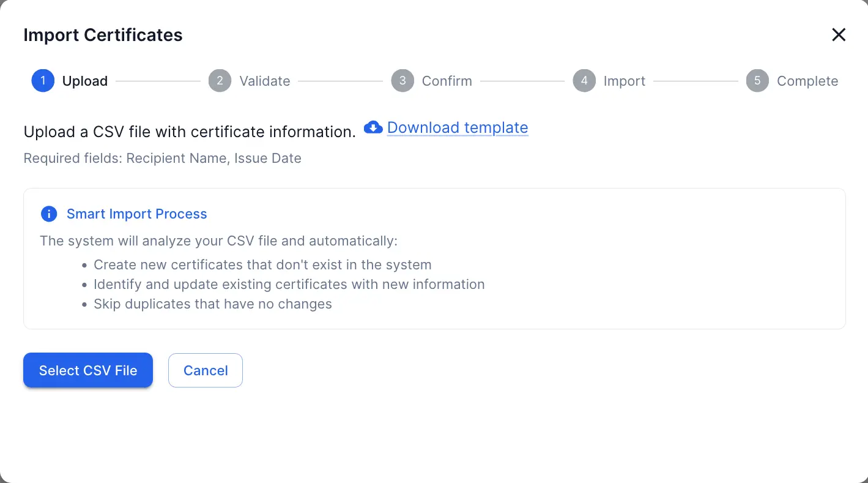Open the Download template link
868x483 pixels.
point(457,127)
